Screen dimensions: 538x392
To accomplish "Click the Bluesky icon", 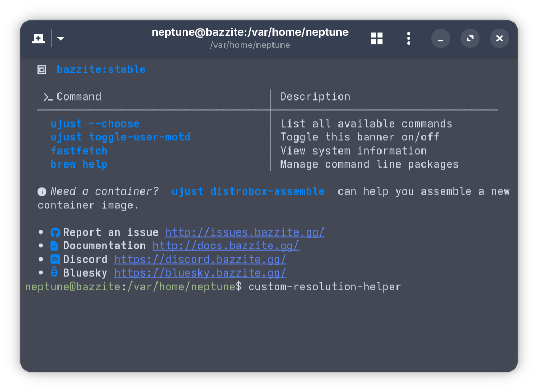I will (54, 272).
